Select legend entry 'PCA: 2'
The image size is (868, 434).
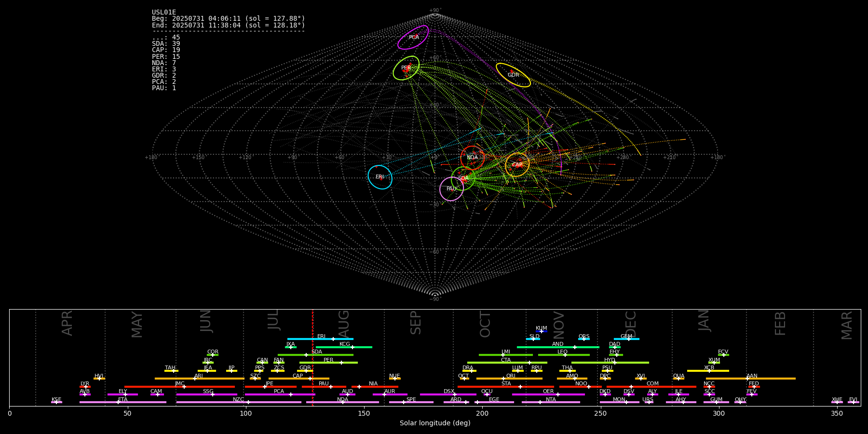pos(164,81)
